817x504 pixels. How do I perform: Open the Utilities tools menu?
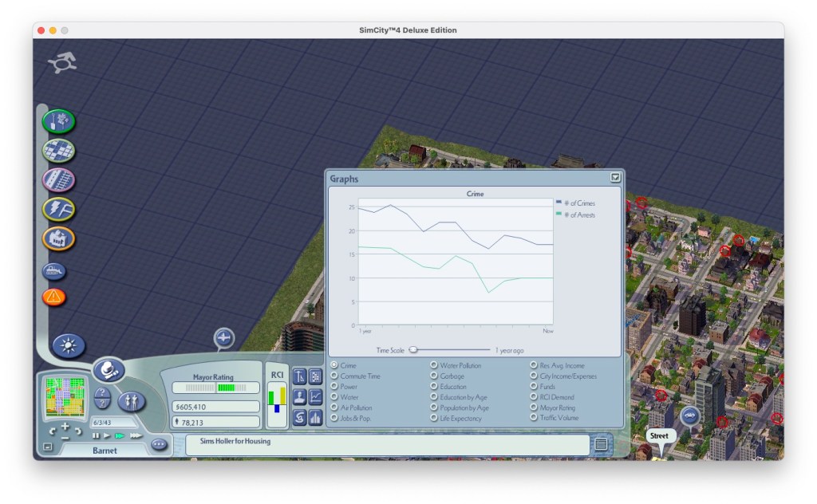click(x=58, y=209)
